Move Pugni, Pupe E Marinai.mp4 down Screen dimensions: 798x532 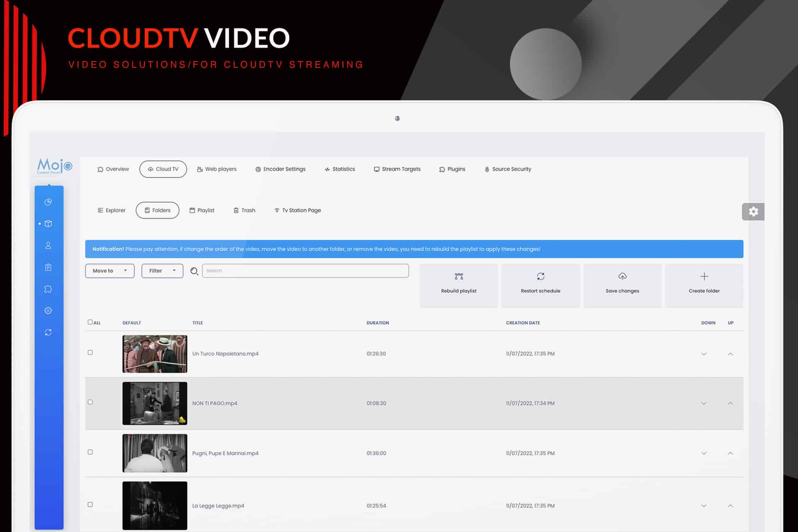click(x=704, y=453)
